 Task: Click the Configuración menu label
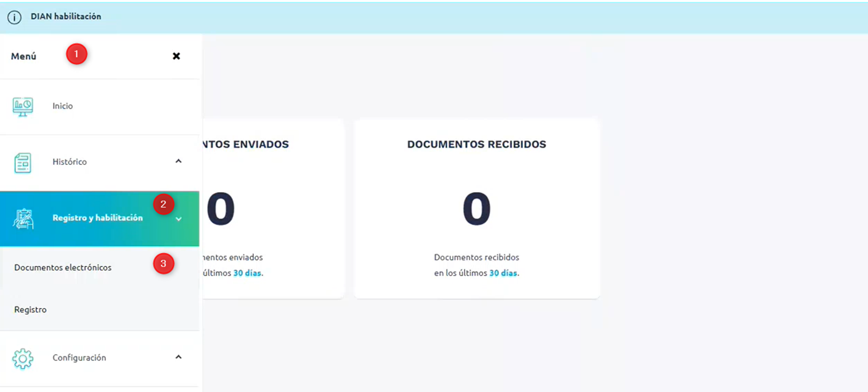[79, 358]
